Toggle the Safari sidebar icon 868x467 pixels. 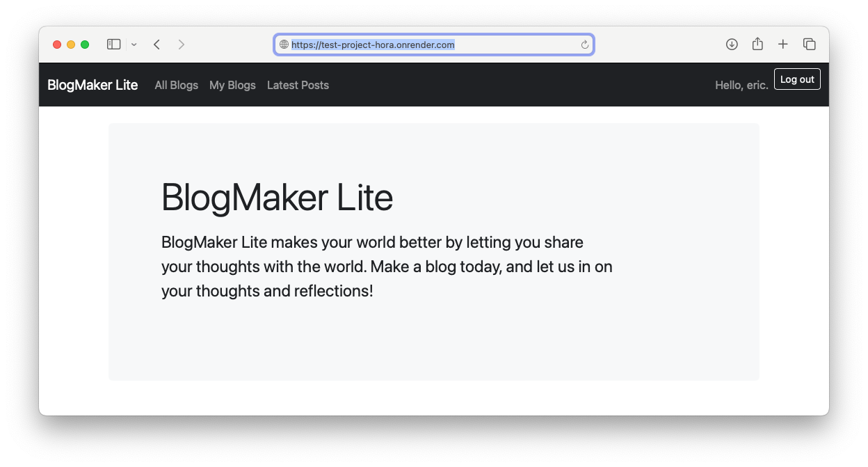[113, 45]
